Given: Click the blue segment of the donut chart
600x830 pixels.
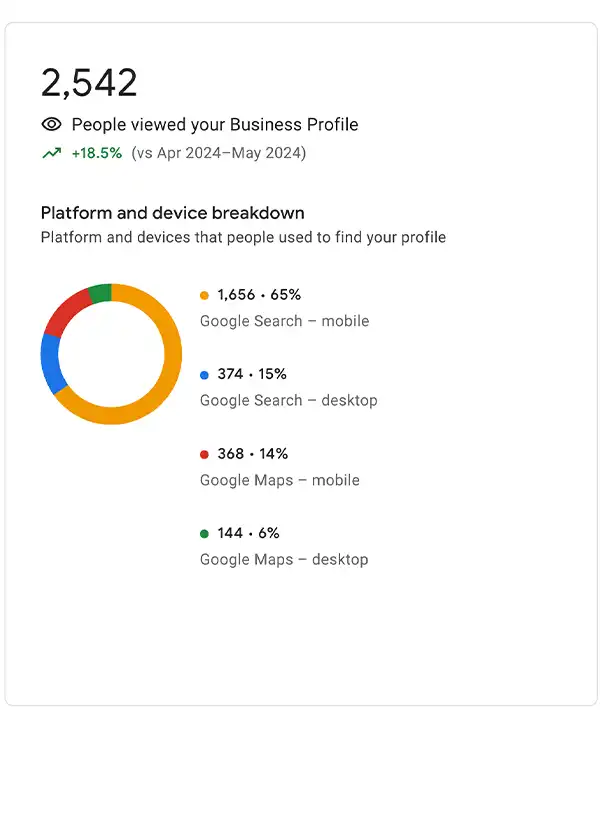Looking at the screenshot, I should [50, 365].
